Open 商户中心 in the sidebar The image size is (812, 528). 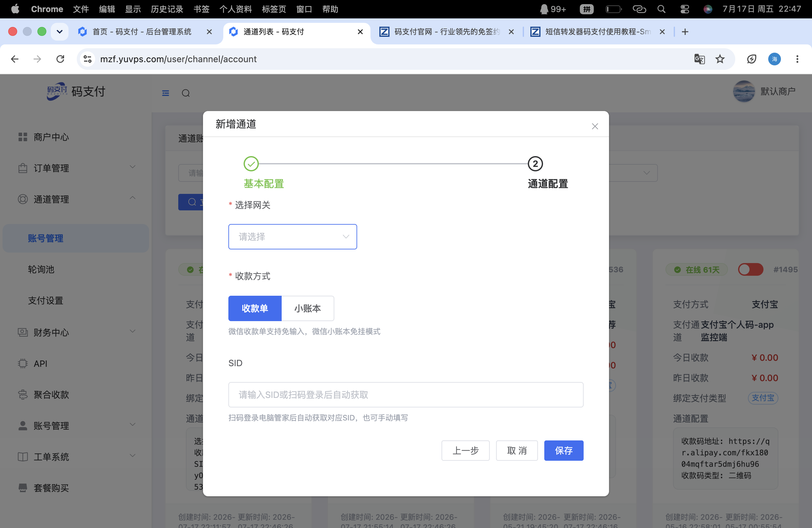[76, 137]
